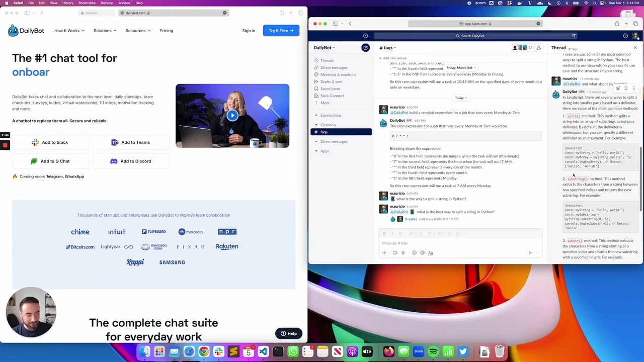Click the Message #faqs input field
The height and width of the screenshot is (362, 644).
[460, 243]
